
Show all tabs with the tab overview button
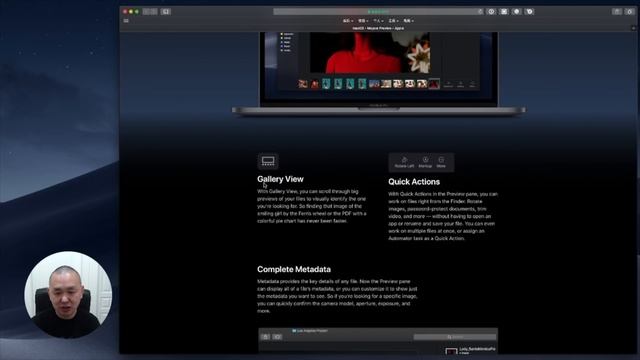click(x=629, y=12)
